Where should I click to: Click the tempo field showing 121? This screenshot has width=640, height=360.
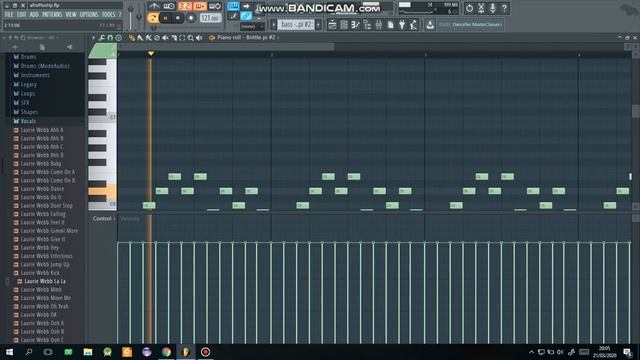210,18
